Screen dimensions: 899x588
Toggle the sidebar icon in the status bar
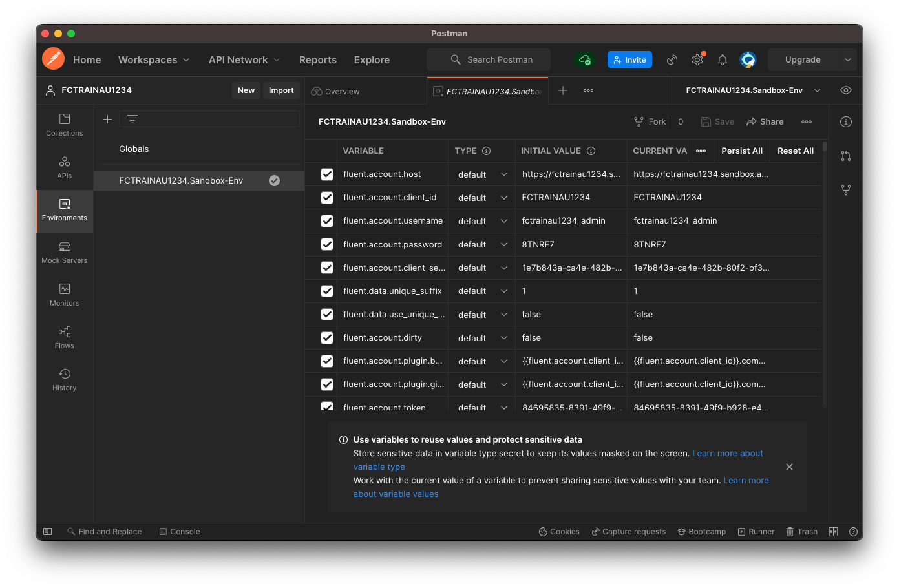point(47,531)
